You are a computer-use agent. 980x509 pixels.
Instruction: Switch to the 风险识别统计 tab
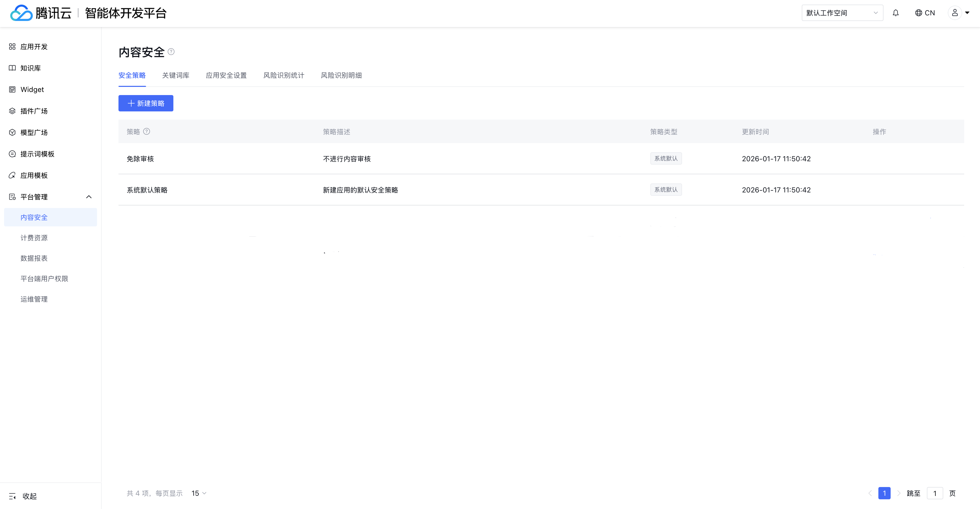(x=283, y=75)
